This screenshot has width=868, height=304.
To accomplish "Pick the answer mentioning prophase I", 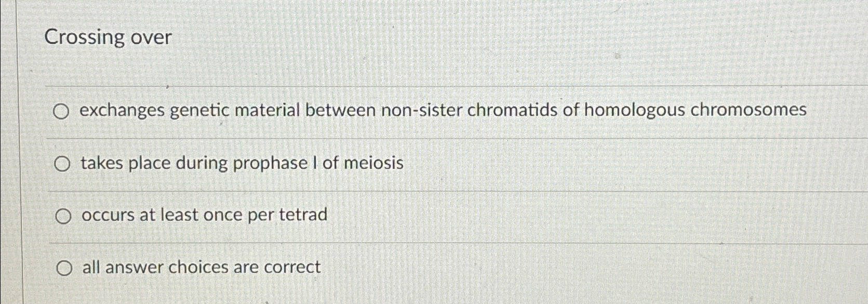I will pos(242,164).
